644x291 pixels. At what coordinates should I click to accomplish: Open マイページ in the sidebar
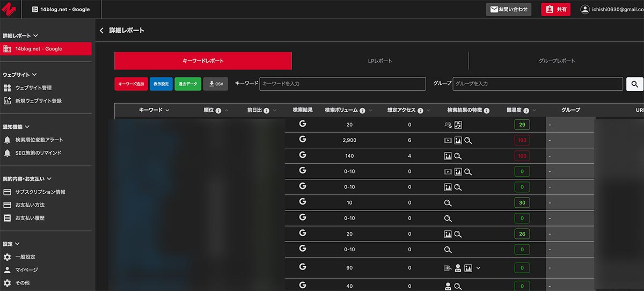(26, 270)
